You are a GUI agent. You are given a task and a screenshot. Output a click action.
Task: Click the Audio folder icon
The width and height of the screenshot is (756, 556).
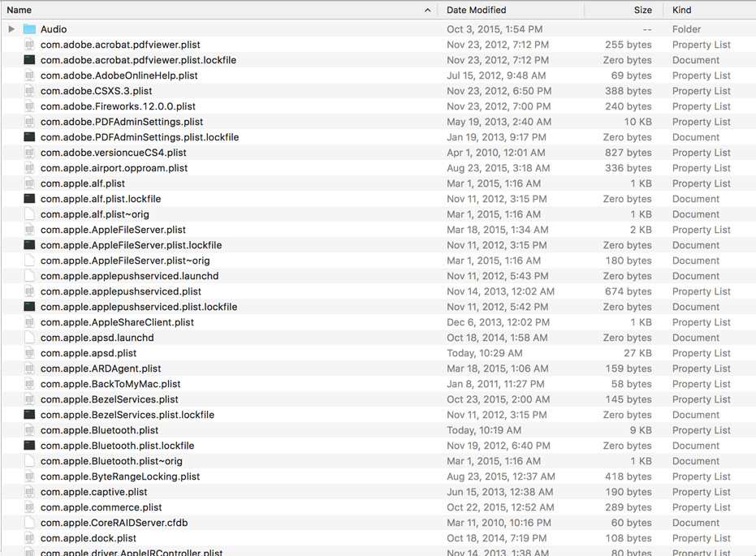point(29,29)
